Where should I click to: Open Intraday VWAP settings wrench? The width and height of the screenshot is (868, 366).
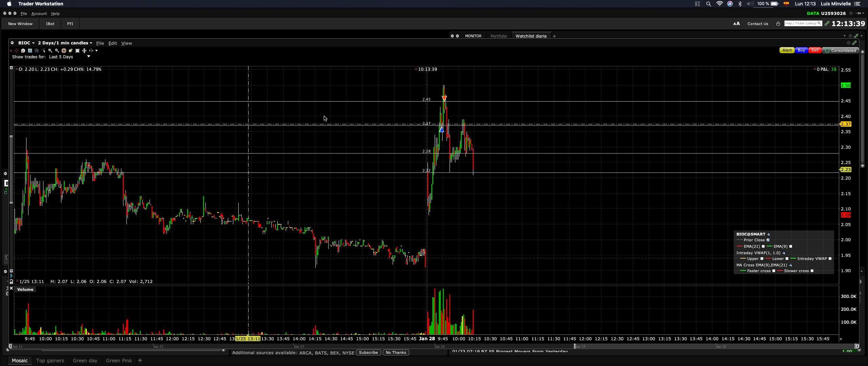(784, 253)
